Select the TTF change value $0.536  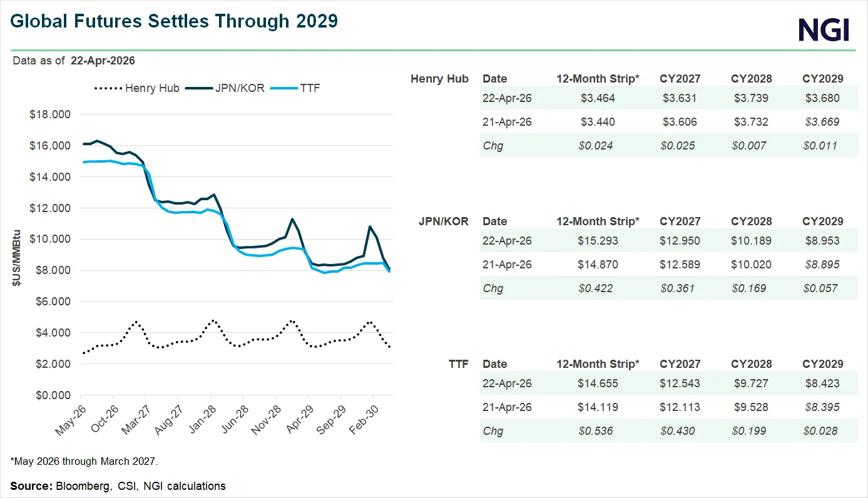pos(598,431)
